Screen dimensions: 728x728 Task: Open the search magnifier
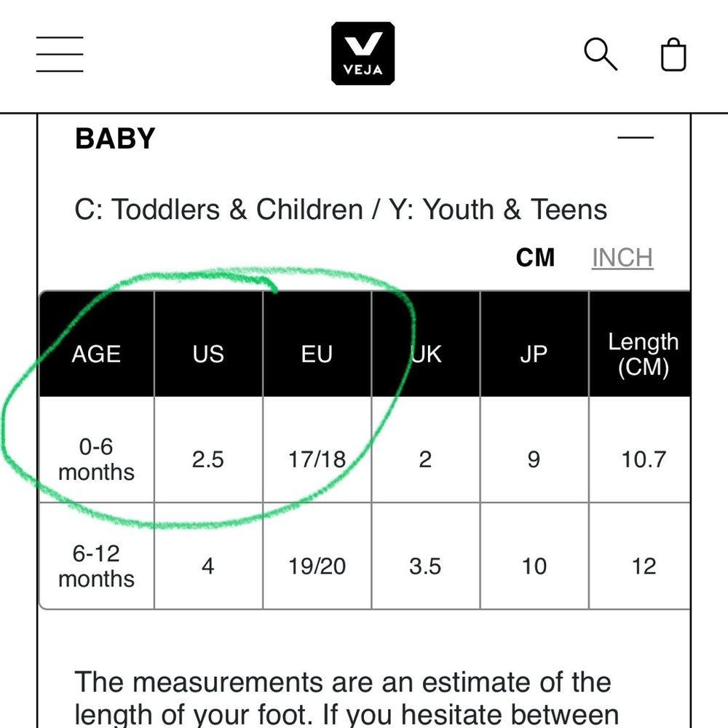tap(601, 55)
